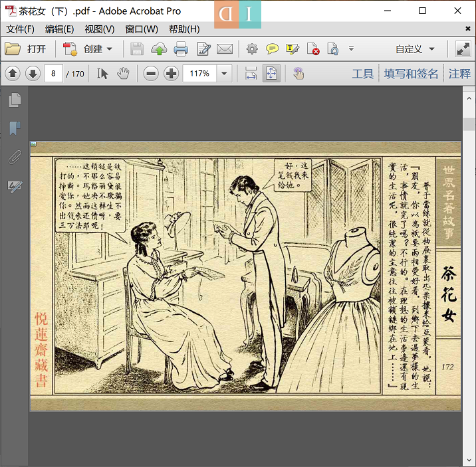Click the touch mode hand icon

click(x=298, y=73)
